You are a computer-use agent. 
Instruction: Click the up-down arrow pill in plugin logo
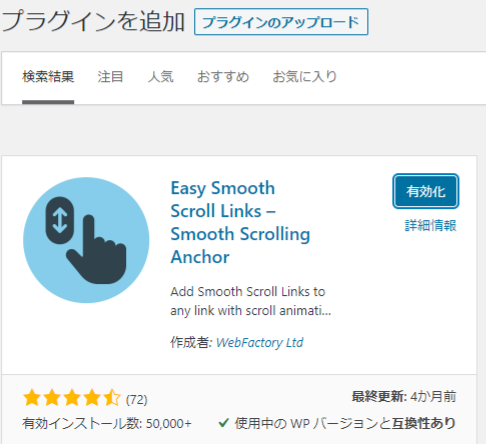coord(60,220)
